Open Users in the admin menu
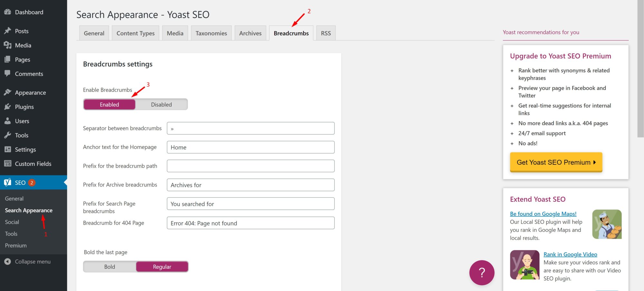Viewport: 644px width, 291px height. tap(33, 121)
